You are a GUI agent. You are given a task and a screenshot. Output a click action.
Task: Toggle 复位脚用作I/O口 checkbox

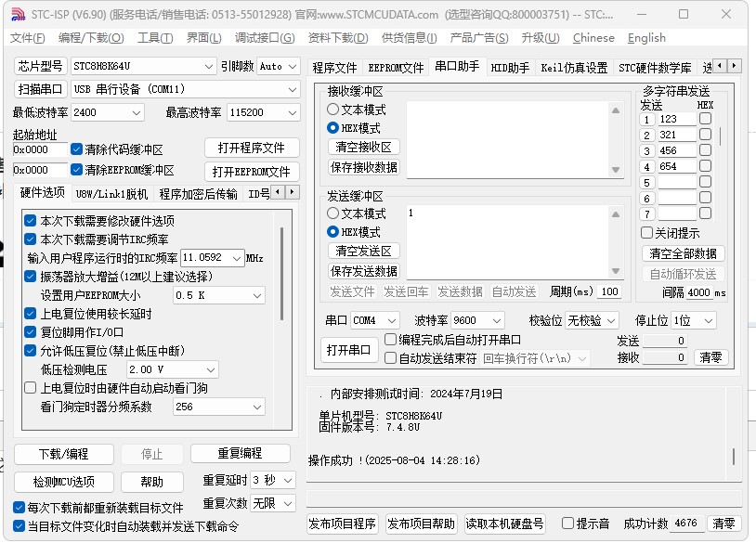(x=31, y=332)
